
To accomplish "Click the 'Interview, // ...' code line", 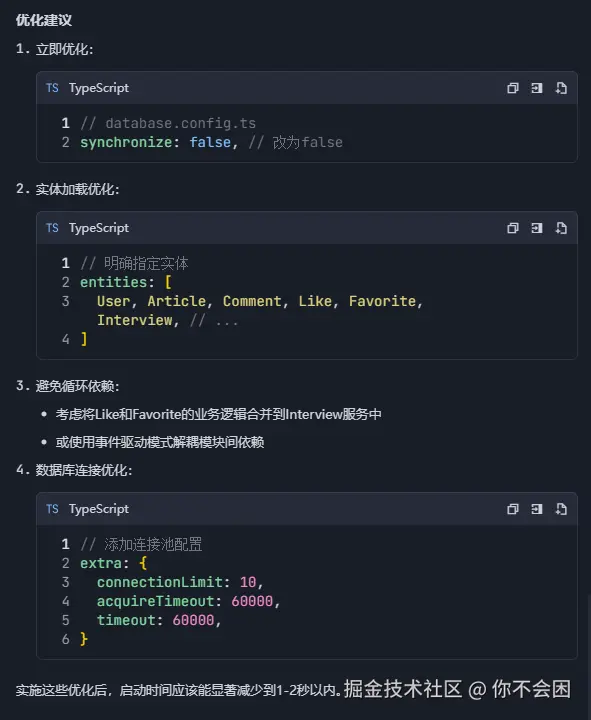I will (x=168, y=320).
